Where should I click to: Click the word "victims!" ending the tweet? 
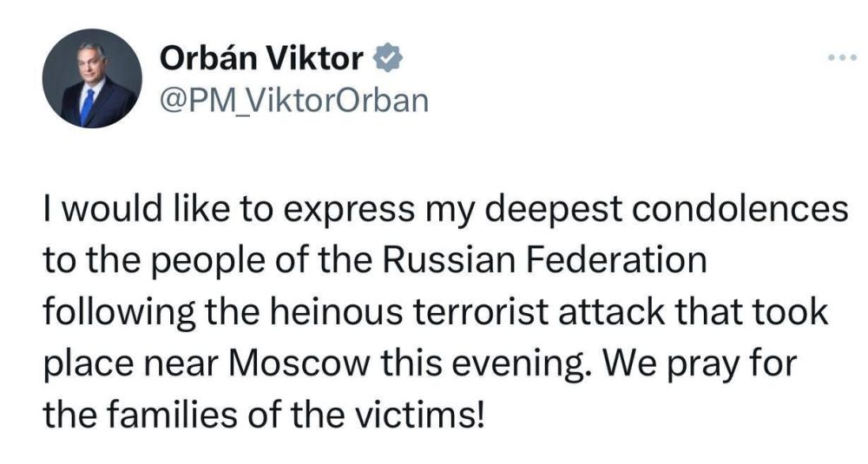click(418, 415)
